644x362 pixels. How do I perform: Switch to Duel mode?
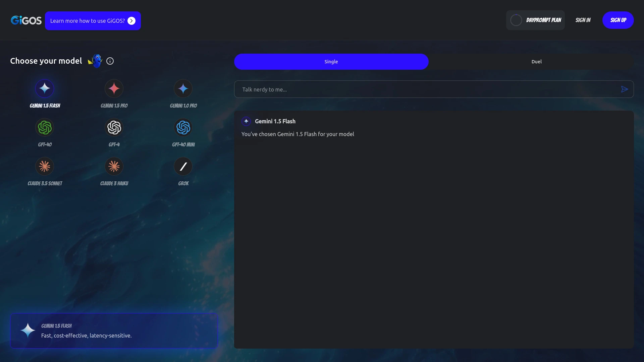[x=536, y=62]
